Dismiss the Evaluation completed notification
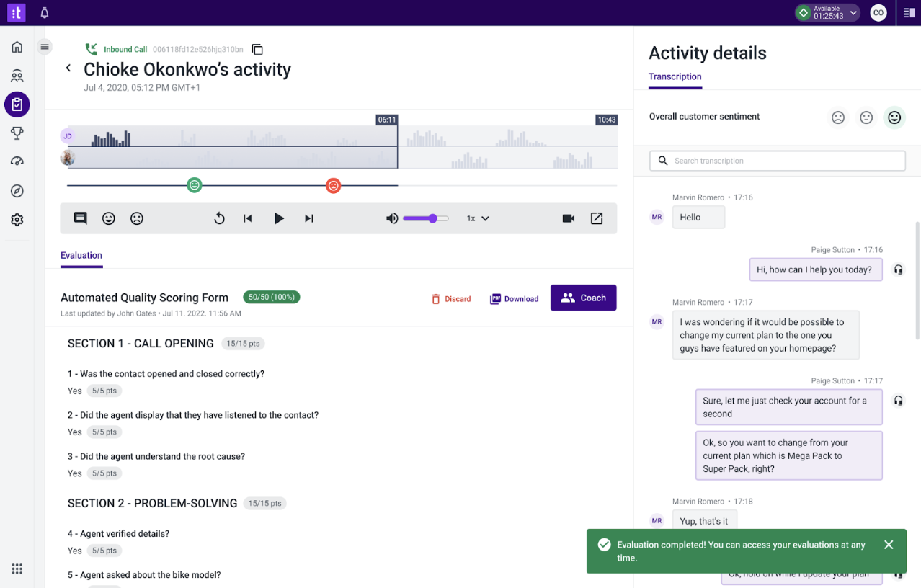Image resolution: width=921 pixels, height=588 pixels. (889, 545)
